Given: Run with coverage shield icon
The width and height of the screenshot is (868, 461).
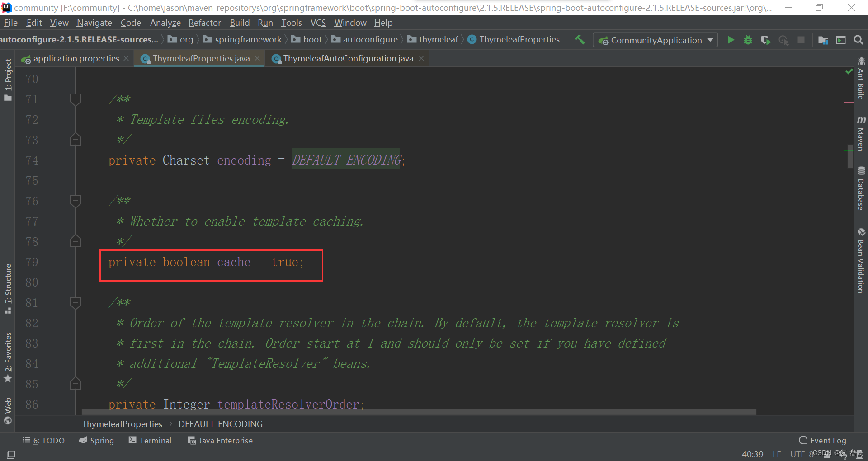Looking at the screenshot, I should (765, 40).
